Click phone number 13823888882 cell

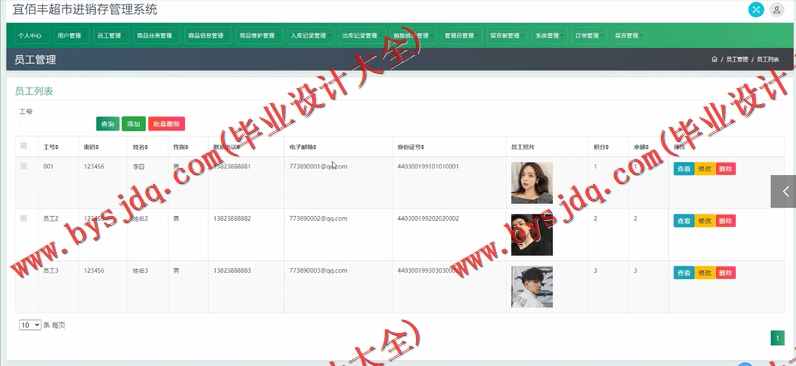click(x=232, y=218)
